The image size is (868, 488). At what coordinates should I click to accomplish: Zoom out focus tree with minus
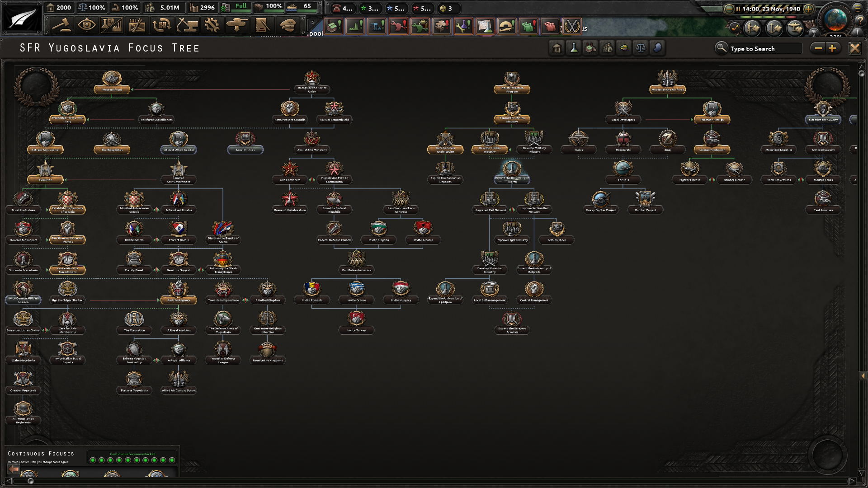[x=818, y=48]
